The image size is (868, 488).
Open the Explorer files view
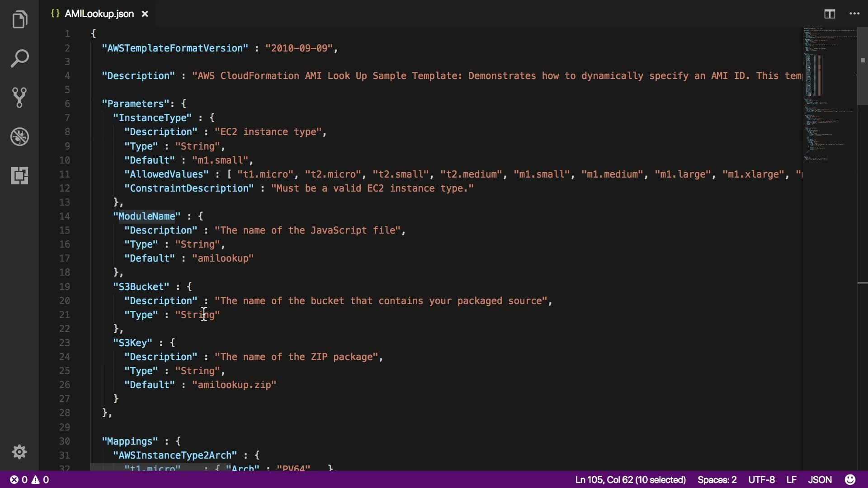(x=19, y=19)
